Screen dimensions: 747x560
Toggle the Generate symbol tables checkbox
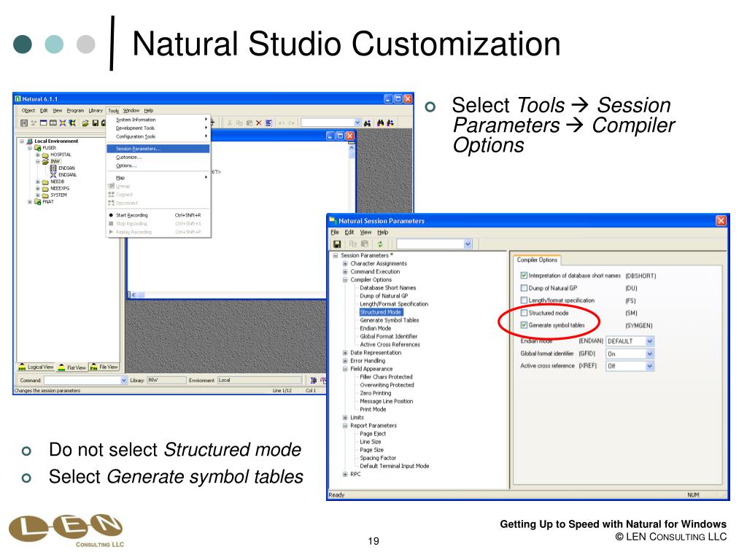(524, 325)
